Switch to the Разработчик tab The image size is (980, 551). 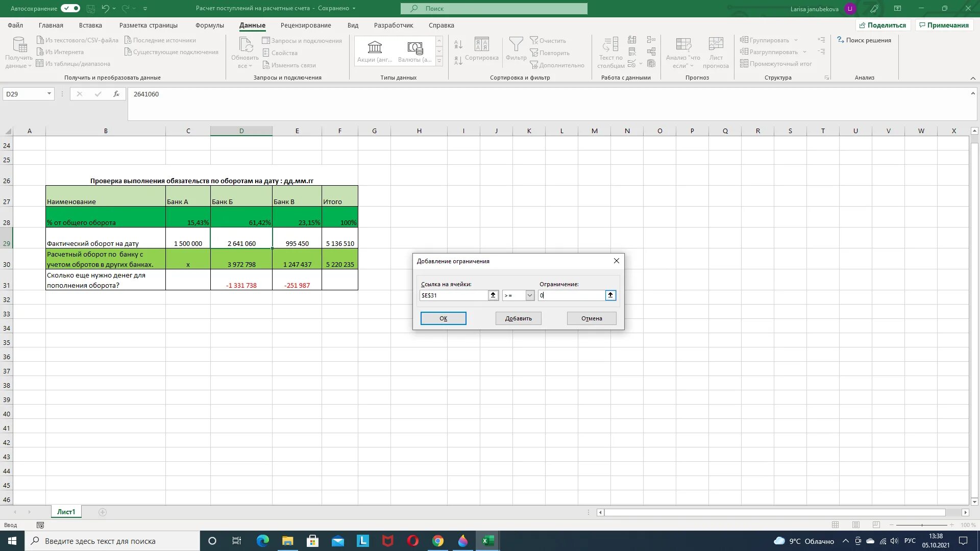click(x=394, y=25)
